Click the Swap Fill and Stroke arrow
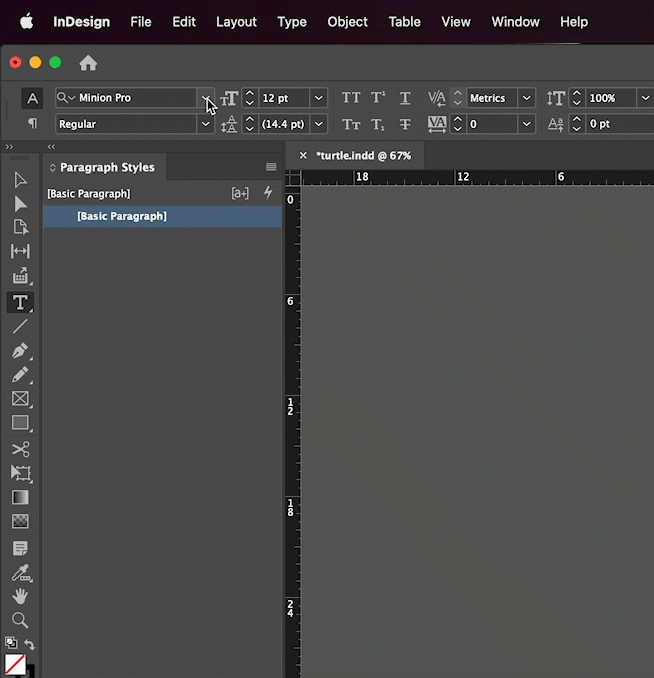This screenshot has height=678, width=654. (29, 644)
